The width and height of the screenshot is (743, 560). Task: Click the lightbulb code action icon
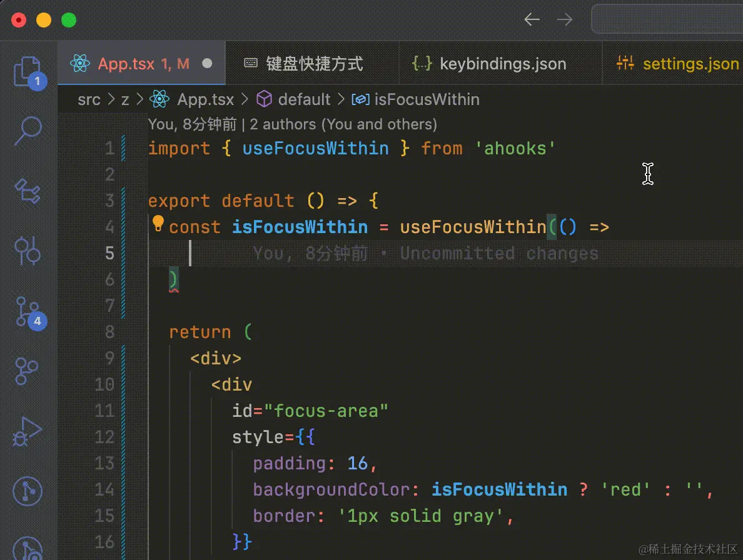158,223
